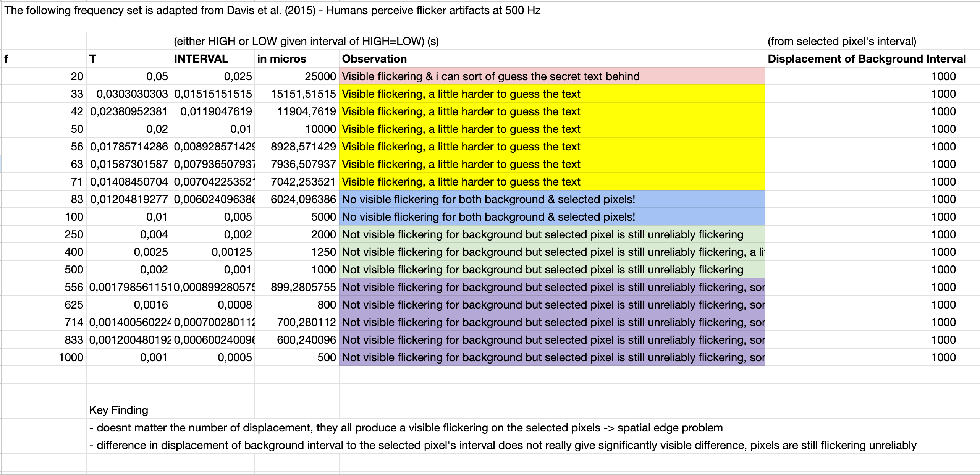The width and height of the screenshot is (980, 475).
Task: Click the frequency cell with value 833
Action: (x=44, y=339)
